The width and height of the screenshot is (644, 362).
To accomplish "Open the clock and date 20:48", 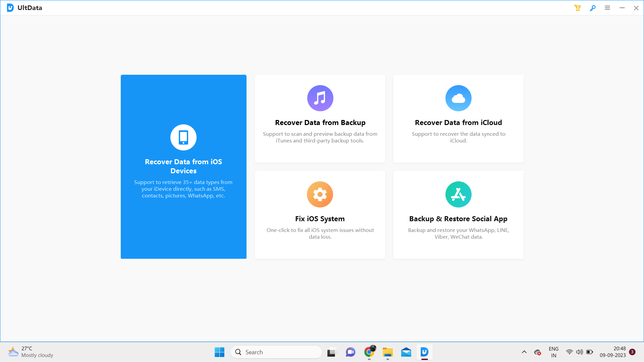I will coord(613,352).
